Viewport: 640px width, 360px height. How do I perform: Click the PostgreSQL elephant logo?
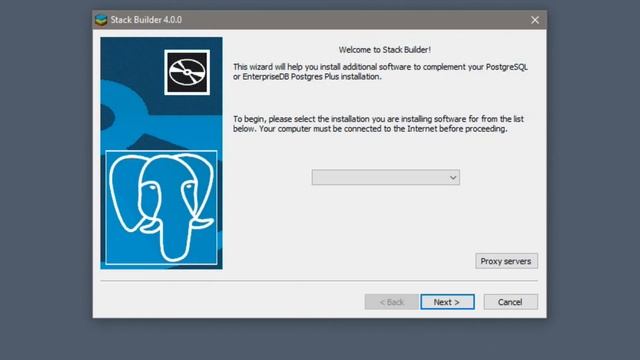tap(162, 207)
